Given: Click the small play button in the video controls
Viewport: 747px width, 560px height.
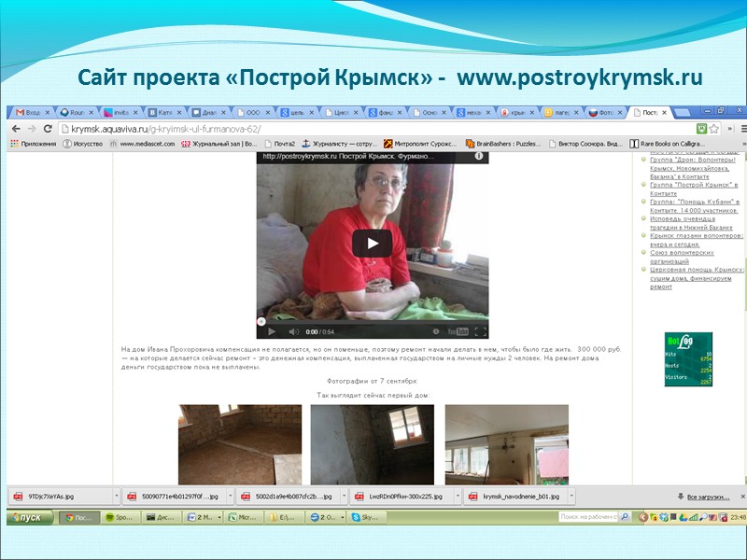Looking at the screenshot, I should [x=272, y=331].
